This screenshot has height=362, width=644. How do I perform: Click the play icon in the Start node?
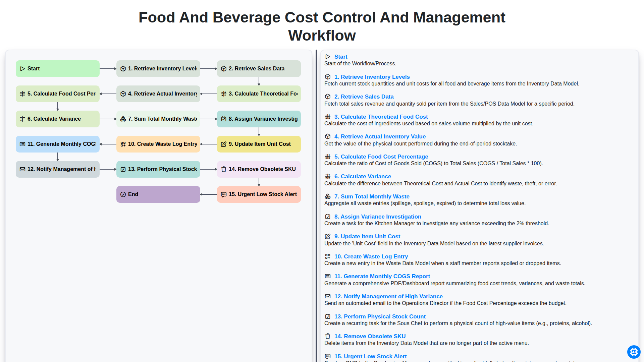click(x=22, y=69)
